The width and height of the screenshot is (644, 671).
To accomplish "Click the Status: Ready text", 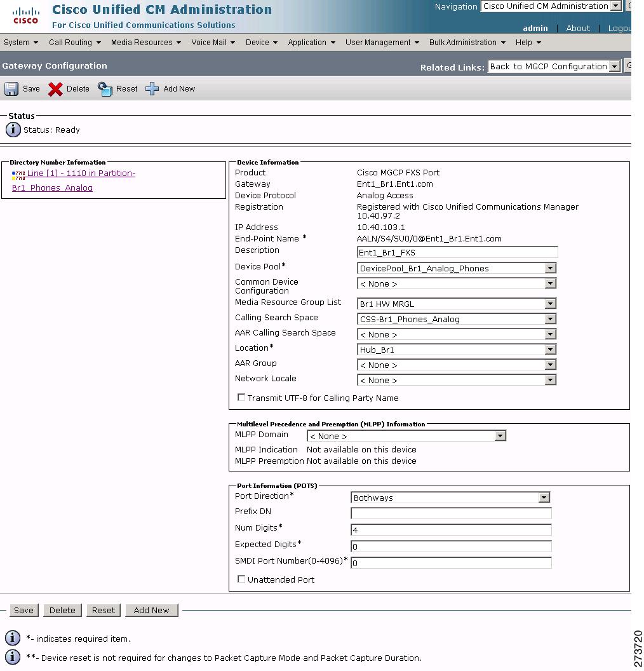I will coord(51,130).
